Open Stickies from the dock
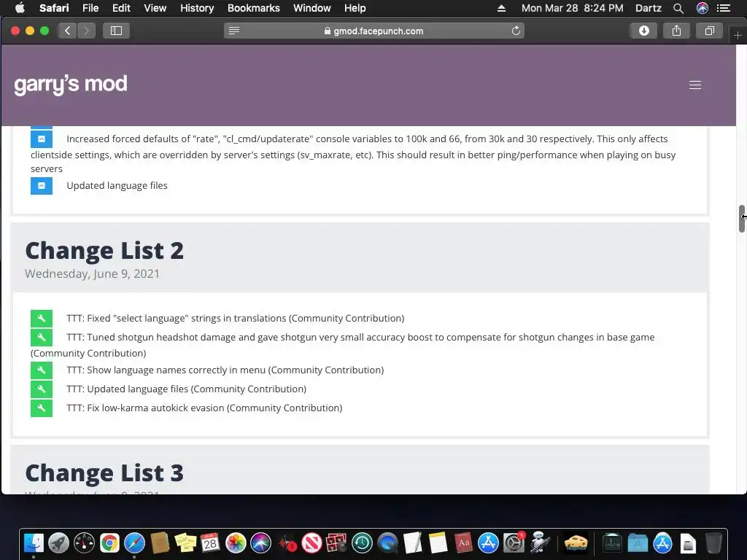Viewport: 747px width, 560px height. (185, 542)
